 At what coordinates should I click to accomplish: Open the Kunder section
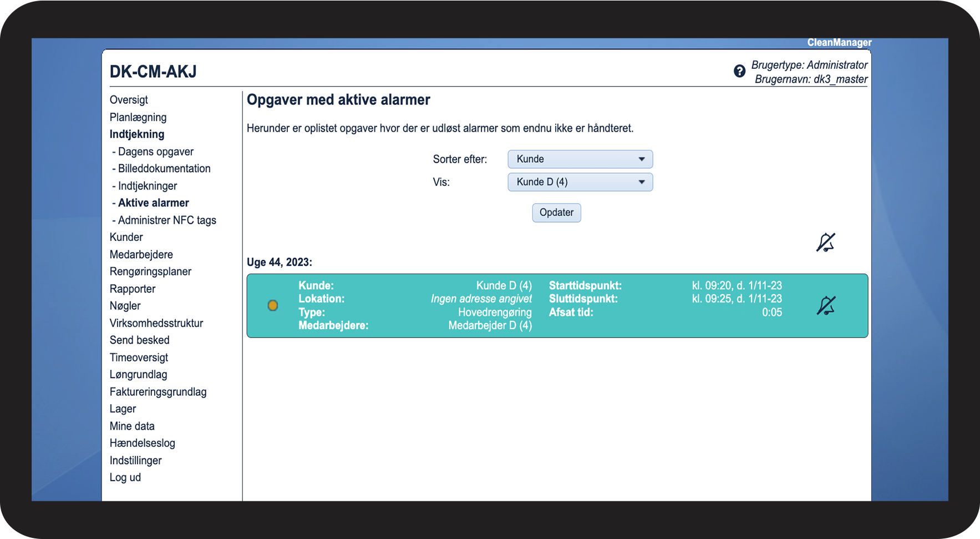126,237
